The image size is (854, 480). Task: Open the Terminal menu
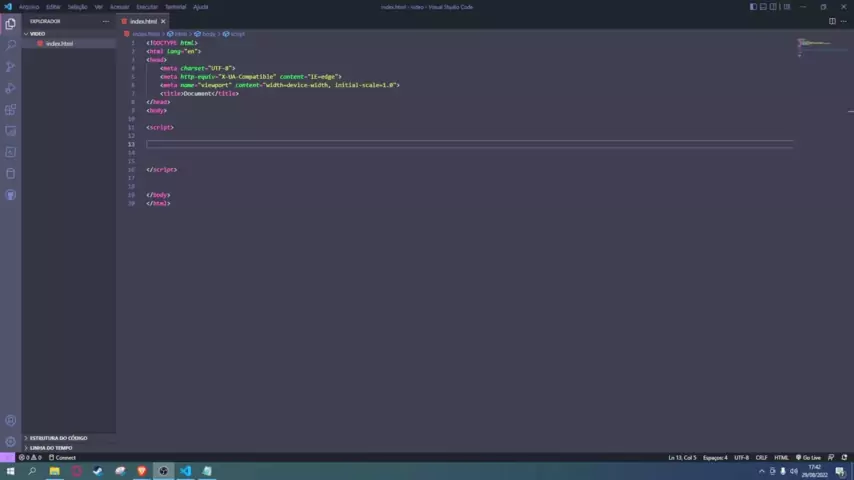175,7
